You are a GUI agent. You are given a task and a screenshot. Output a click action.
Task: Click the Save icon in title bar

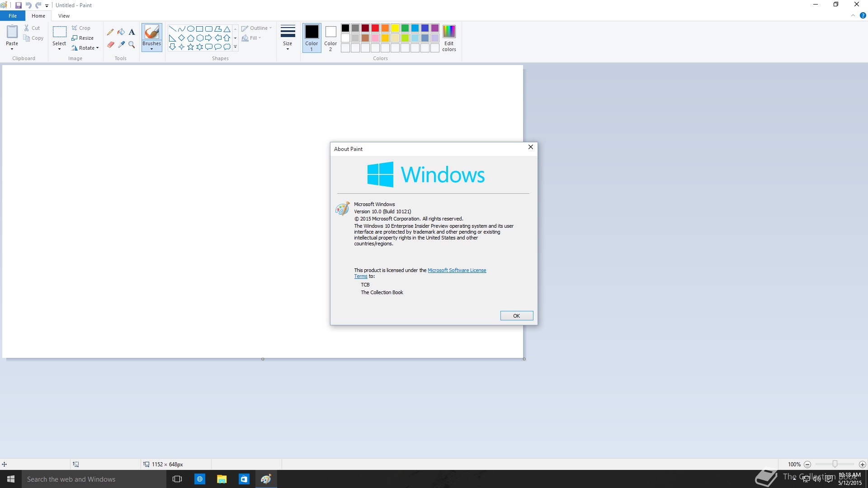click(x=19, y=5)
